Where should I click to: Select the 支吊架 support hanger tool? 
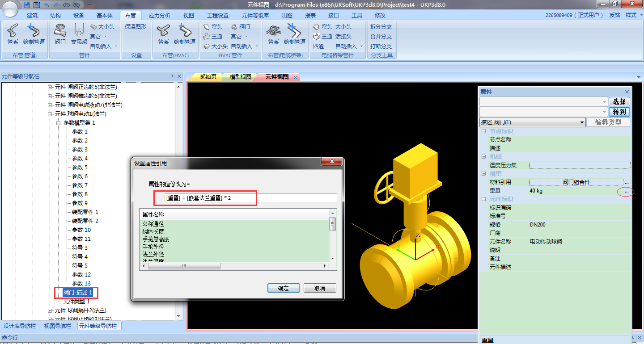79,34
